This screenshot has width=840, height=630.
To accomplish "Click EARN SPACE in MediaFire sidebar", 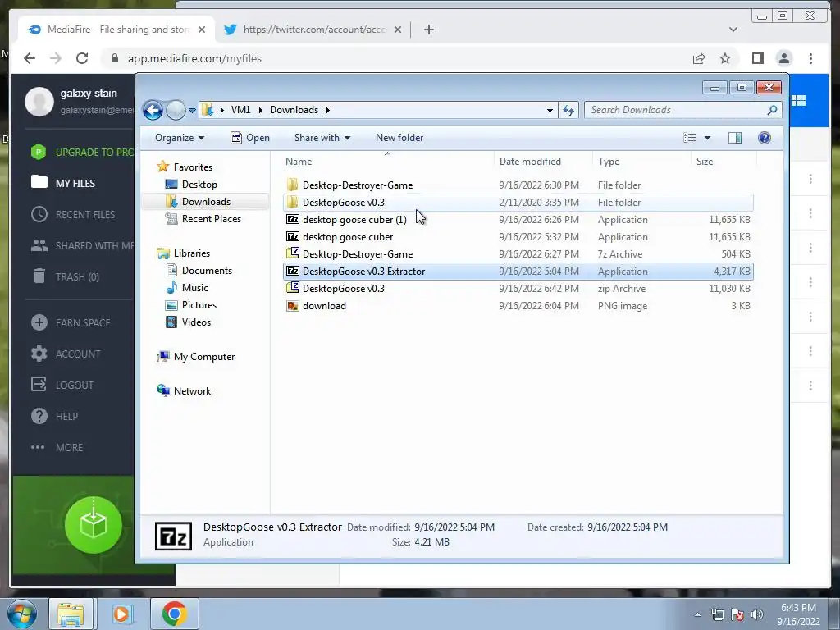I will 71,322.
